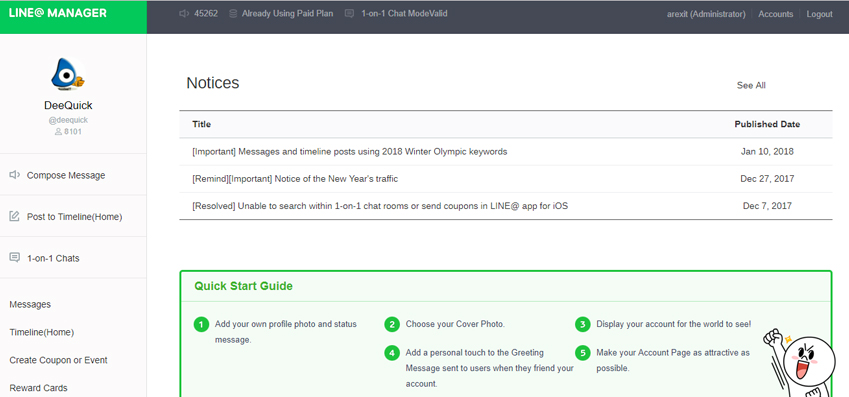
Task: Open the 2018 Winter Olympic keywords notice
Action: pos(350,152)
